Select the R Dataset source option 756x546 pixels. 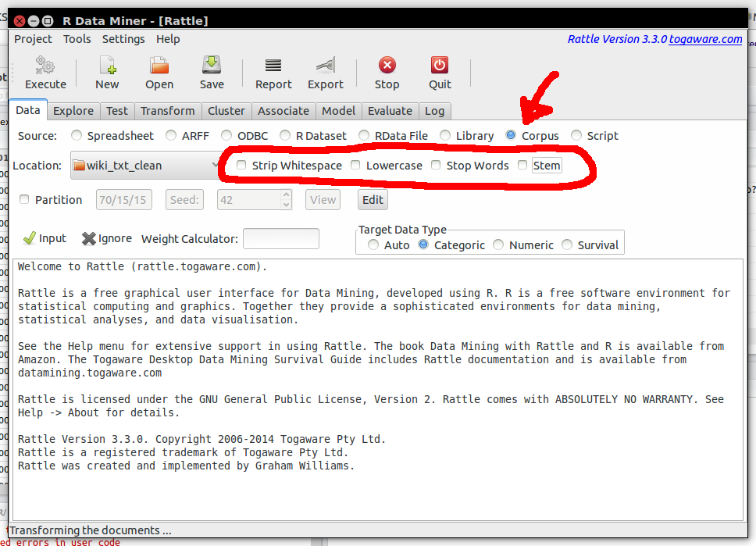(x=285, y=136)
